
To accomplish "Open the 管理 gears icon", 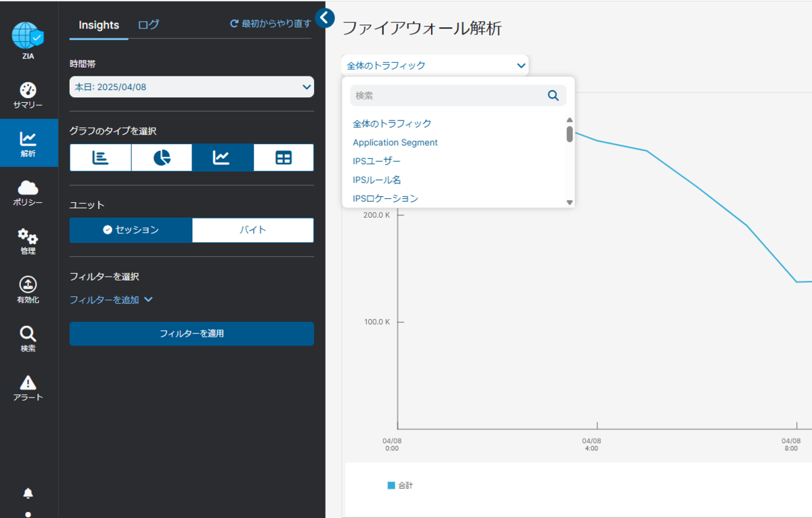I will [28, 237].
